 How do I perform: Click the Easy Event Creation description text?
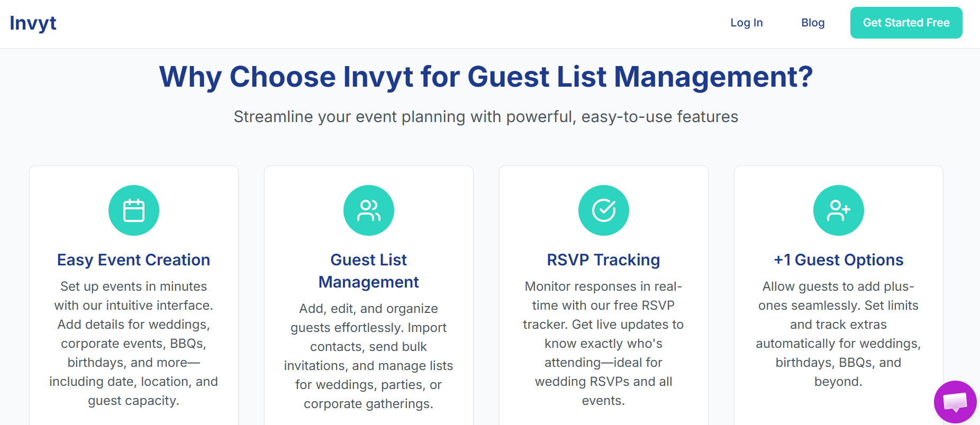pyautogui.click(x=134, y=344)
